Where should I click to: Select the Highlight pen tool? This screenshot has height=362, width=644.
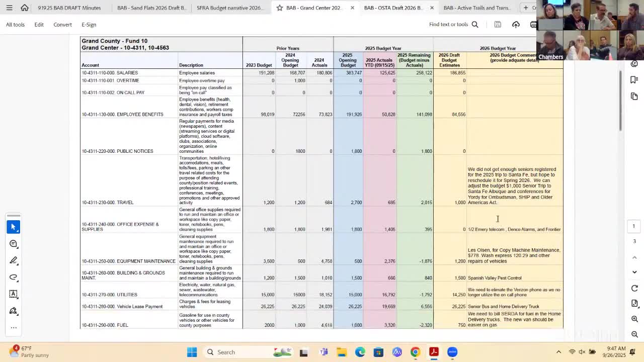[x=14, y=260]
